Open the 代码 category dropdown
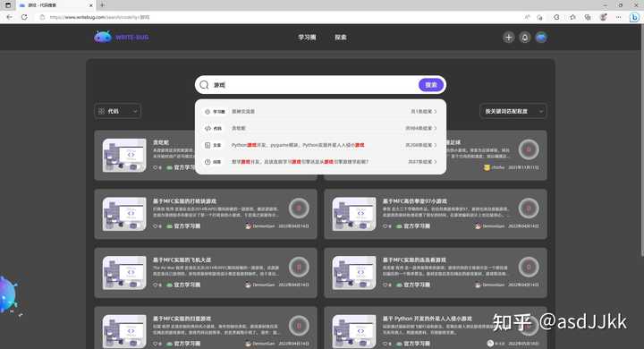Image resolution: width=644 pixels, height=349 pixels. point(118,111)
